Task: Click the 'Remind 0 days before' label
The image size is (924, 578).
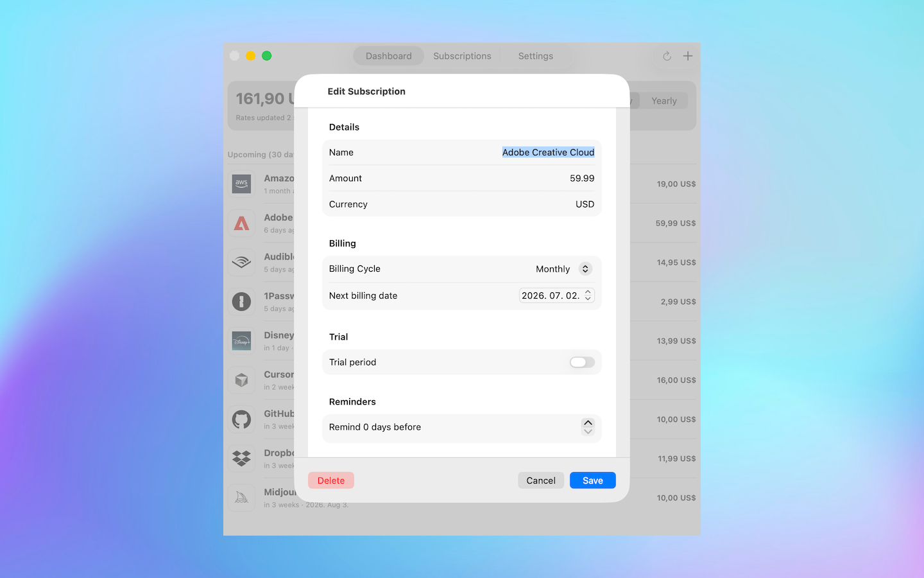Action: [x=375, y=427]
